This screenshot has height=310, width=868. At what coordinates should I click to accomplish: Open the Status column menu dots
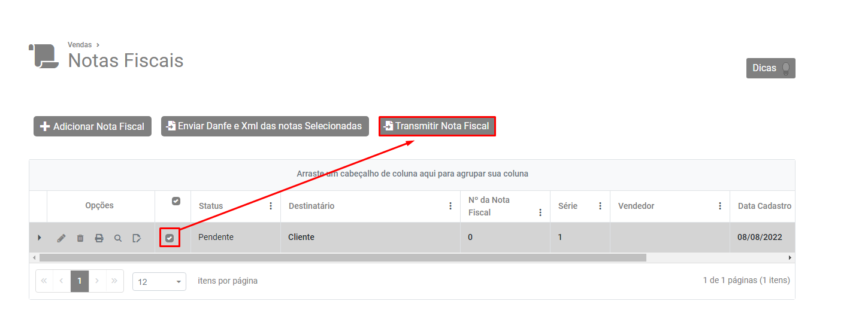(x=271, y=206)
